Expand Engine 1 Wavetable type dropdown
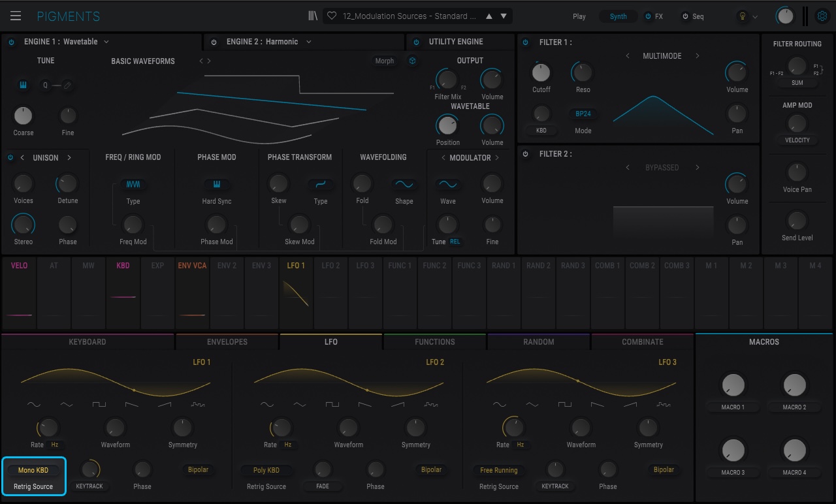This screenshot has height=504, width=836. tap(106, 42)
